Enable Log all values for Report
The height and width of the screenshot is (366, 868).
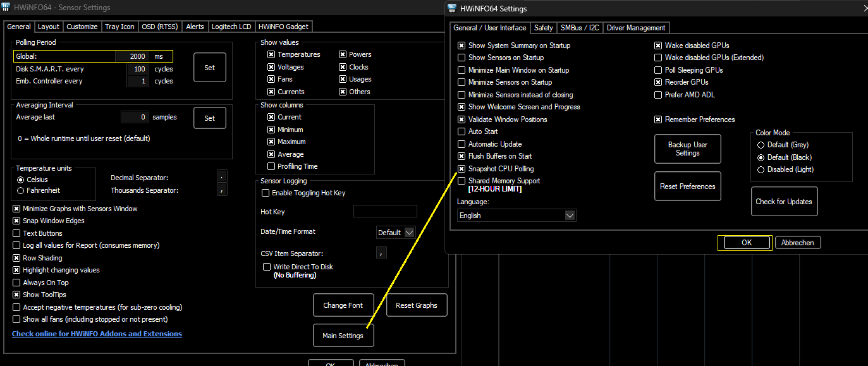click(x=16, y=245)
